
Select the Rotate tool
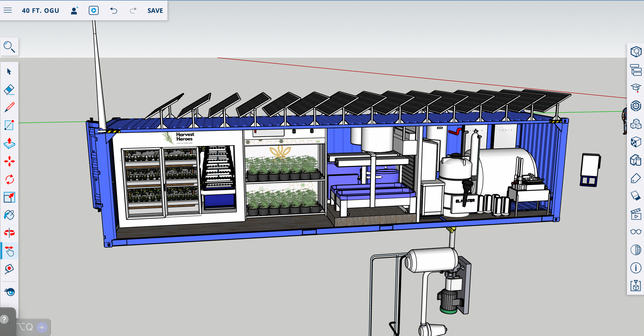(x=9, y=179)
